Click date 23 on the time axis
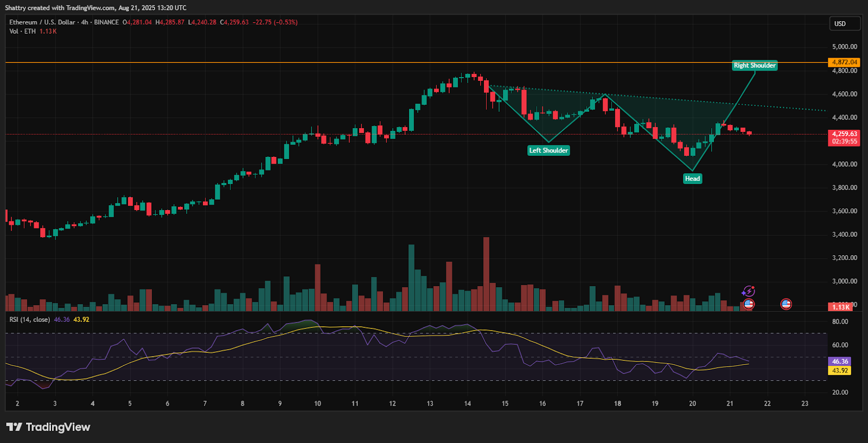The image size is (868, 443). [x=805, y=404]
